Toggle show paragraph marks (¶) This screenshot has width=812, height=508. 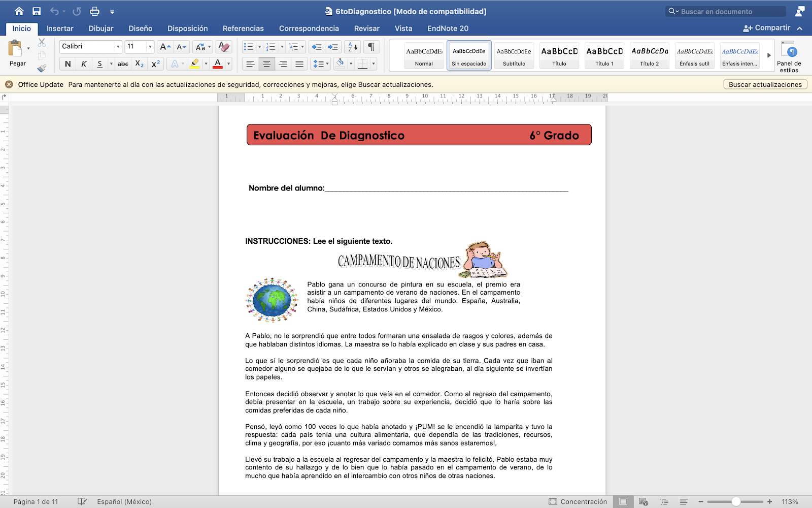coord(371,47)
